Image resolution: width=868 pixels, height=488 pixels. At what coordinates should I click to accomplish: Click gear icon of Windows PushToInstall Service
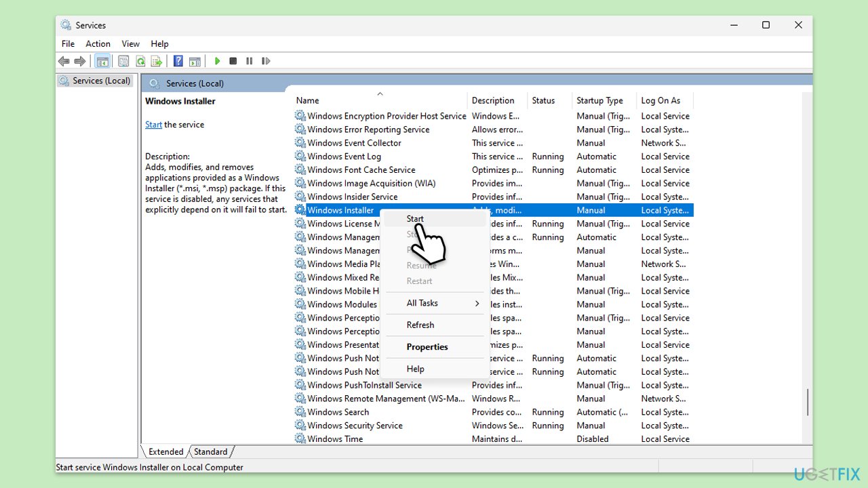click(x=300, y=385)
